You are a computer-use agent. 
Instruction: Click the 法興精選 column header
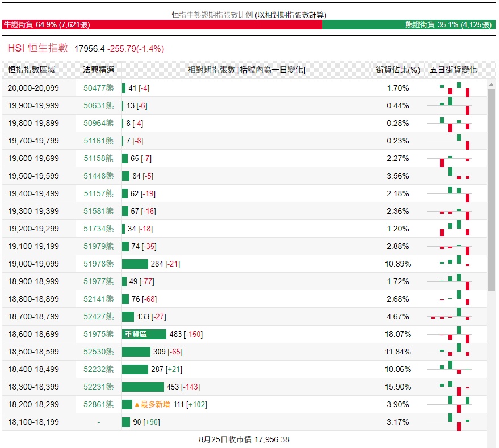pyautogui.click(x=99, y=70)
